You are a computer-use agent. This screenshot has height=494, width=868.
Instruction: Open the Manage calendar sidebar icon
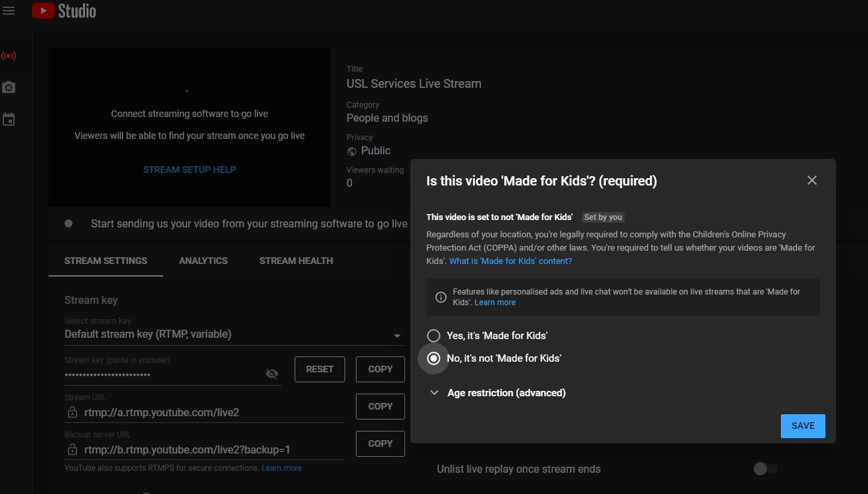pos(9,120)
